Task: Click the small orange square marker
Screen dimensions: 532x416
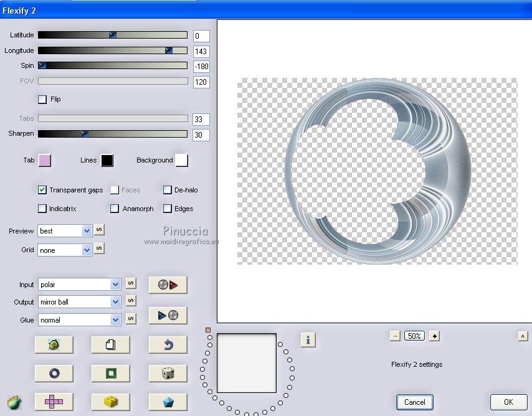Action: click(208, 330)
